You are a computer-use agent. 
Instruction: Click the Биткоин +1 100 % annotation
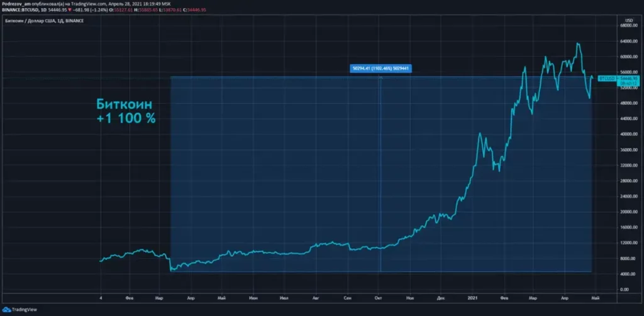[x=126, y=111]
